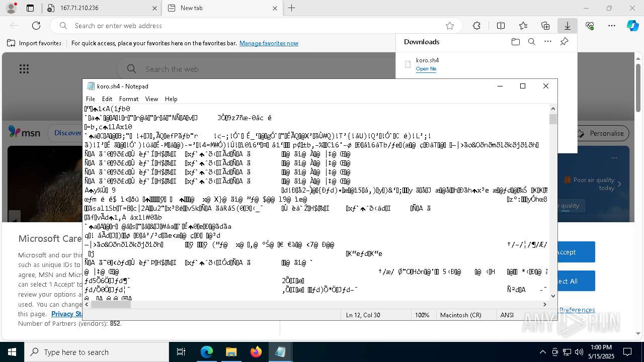Screen dimensions: 644x362
Task: Click Notepad horizontal scrollbar thumb
Action: [111, 304]
